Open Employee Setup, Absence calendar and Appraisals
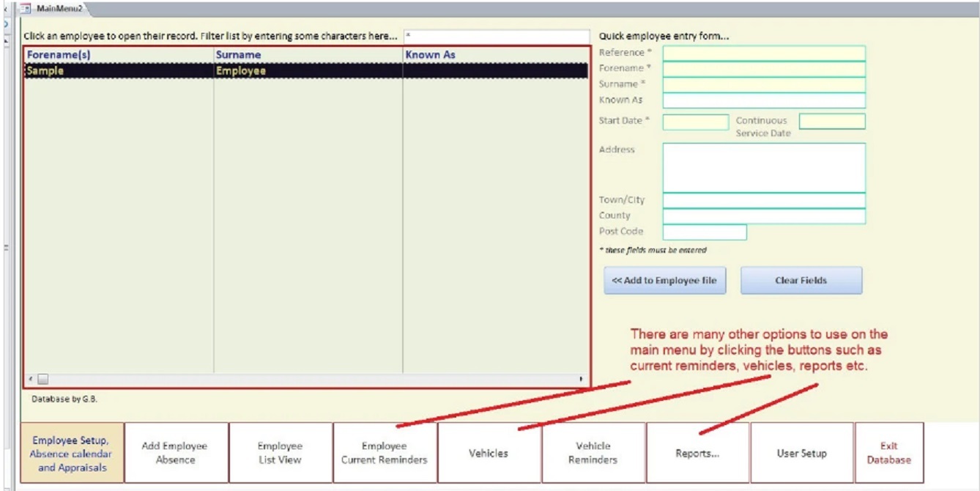Screen dimensions: 980x491 (x=73, y=453)
